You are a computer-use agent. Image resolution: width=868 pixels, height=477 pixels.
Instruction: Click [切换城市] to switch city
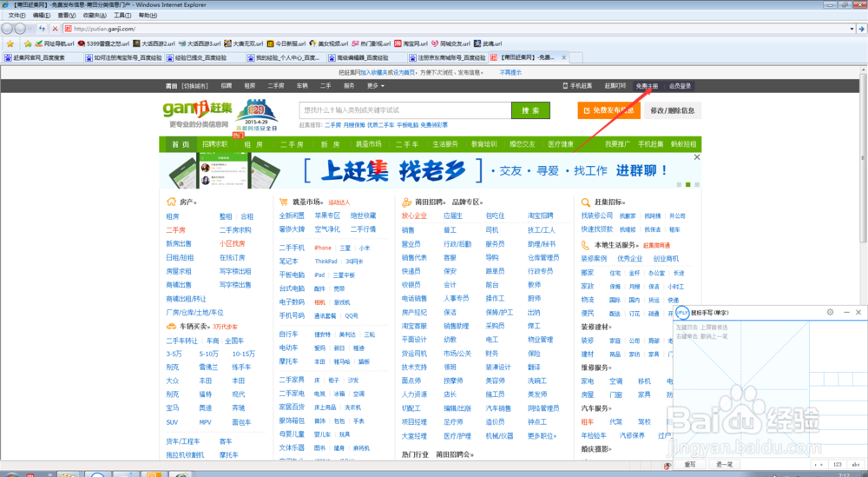[194, 86]
